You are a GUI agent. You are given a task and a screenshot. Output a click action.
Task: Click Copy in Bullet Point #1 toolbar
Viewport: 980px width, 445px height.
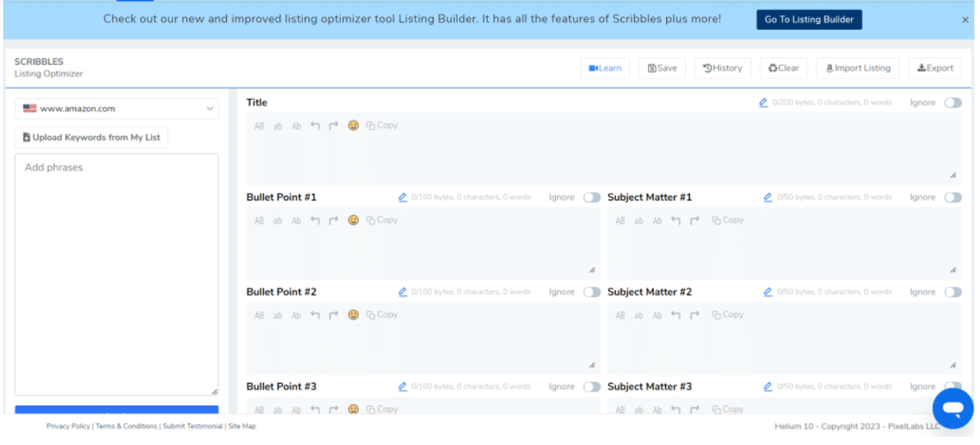click(382, 220)
